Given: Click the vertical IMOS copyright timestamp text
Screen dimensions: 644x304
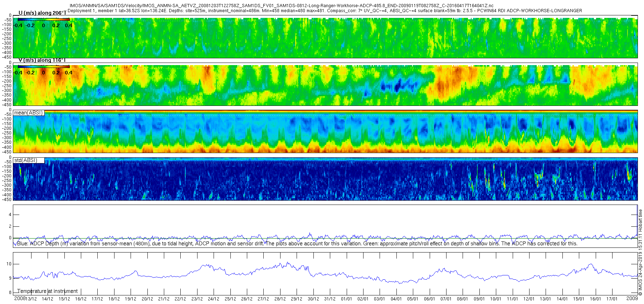Looking at the screenshot, I should click(640, 252).
